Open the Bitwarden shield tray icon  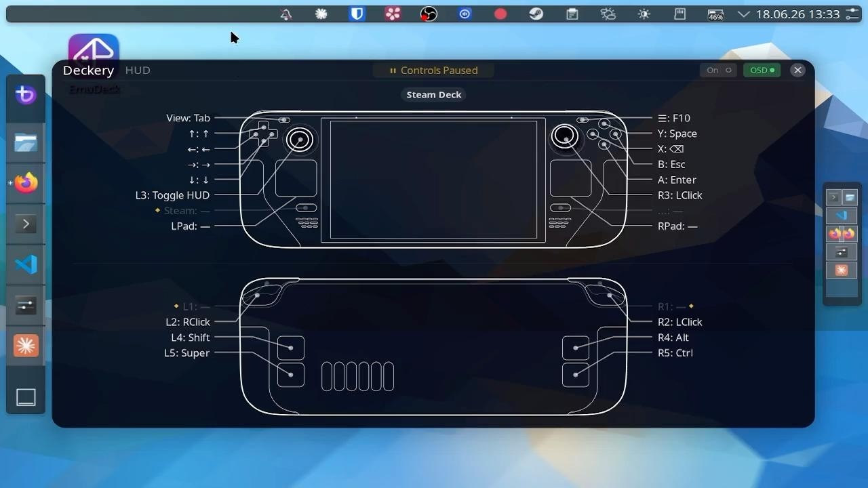(x=357, y=14)
